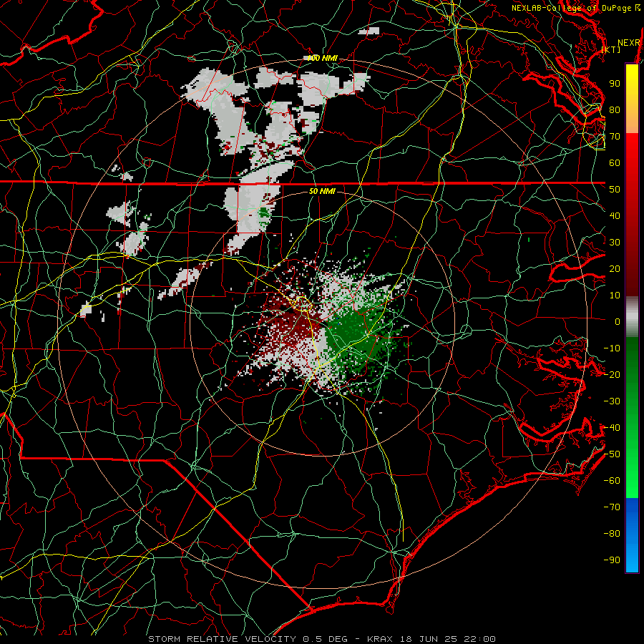Click the 'STORM RELATIVE VELOCITY 0.5 DEG' caption
Screen dimensions: 644x644
[x=248, y=639]
